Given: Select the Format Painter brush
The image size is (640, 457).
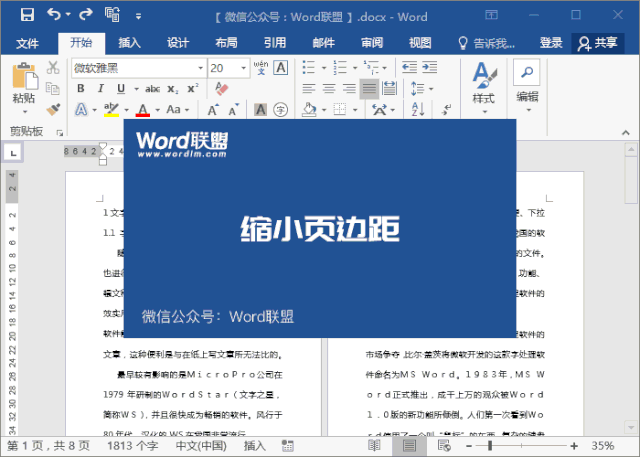Looking at the screenshot, I should pos(53,109).
